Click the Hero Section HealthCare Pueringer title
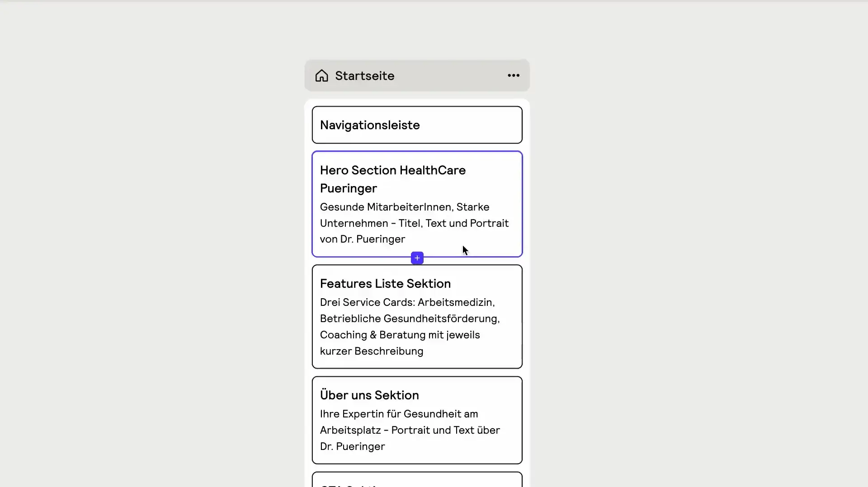Viewport: 868px width, 487px height. point(393,179)
